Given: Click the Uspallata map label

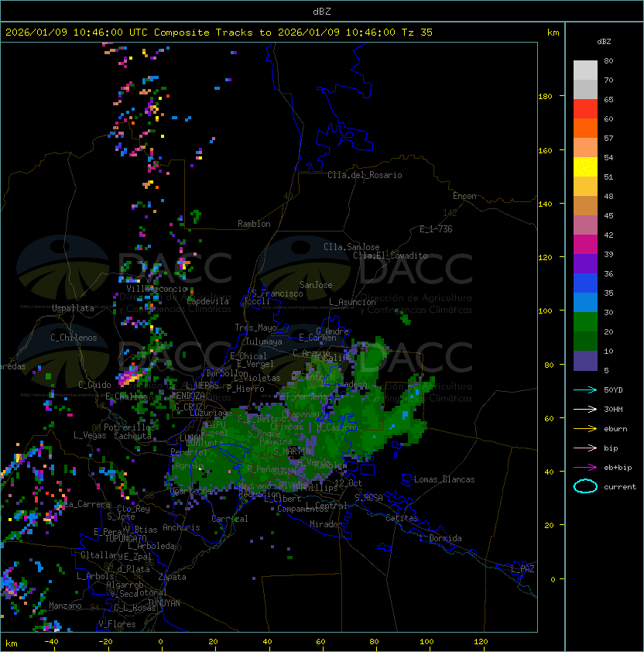Looking at the screenshot, I should (73, 308).
